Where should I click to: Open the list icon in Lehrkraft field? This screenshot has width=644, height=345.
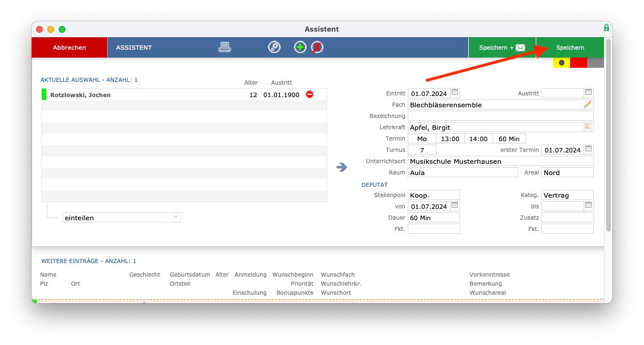(x=587, y=127)
